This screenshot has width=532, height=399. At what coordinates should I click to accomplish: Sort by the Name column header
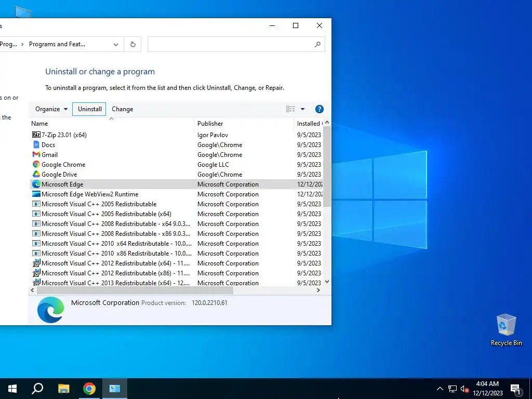coord(112,124)
